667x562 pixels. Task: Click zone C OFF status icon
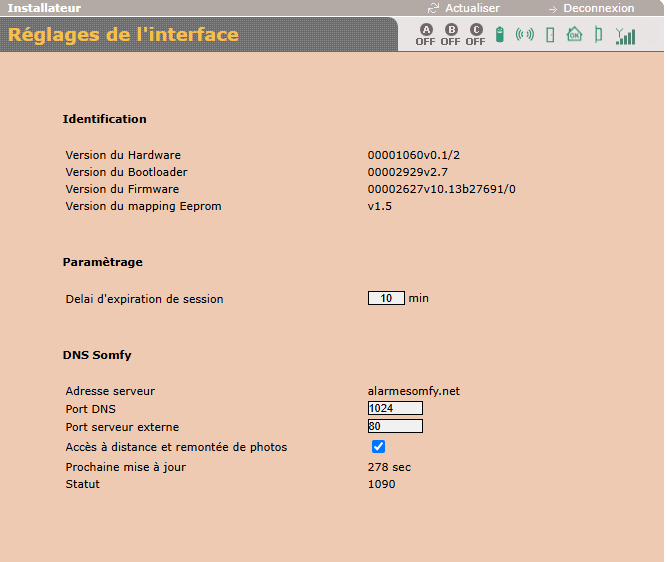tap(476, 35)
